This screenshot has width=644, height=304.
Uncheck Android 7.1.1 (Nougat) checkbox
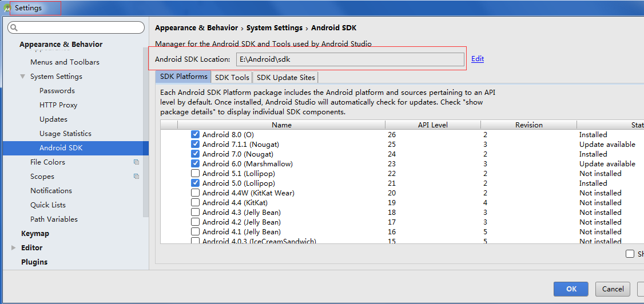(196, 145)
